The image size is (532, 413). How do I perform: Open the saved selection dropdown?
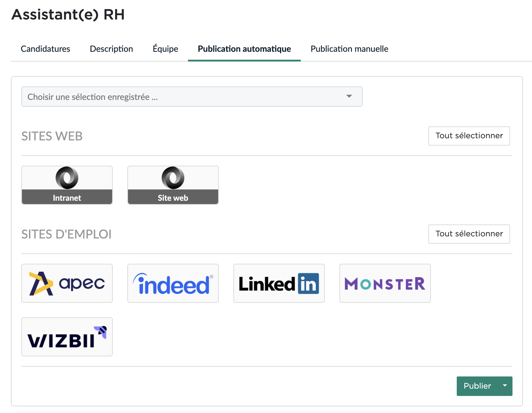[192, 97]
